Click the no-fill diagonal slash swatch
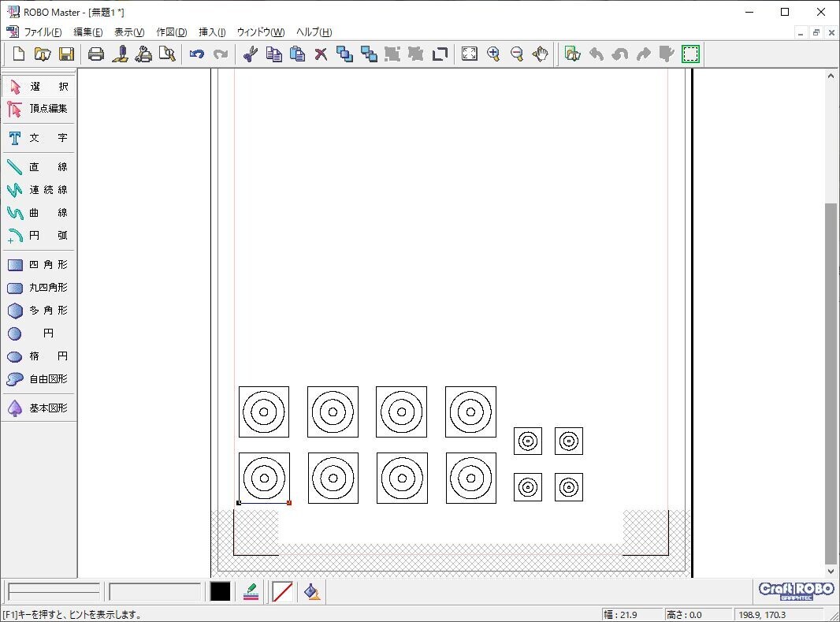 click(x=282, y=591)
